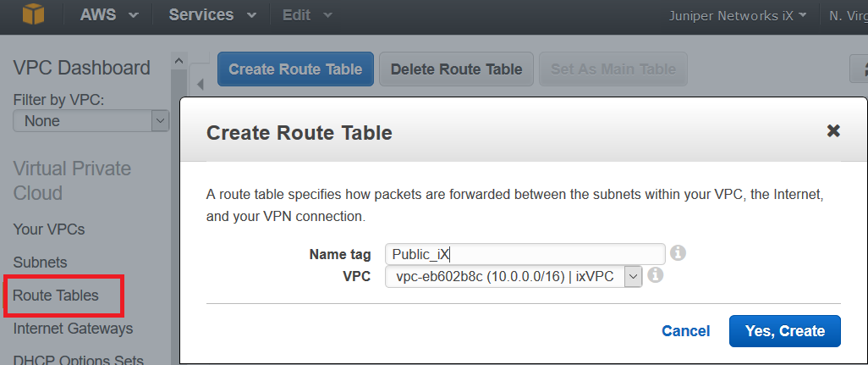868x365 pixels.
Task: Click the Delete Route Table button
Action: (456, 69)
